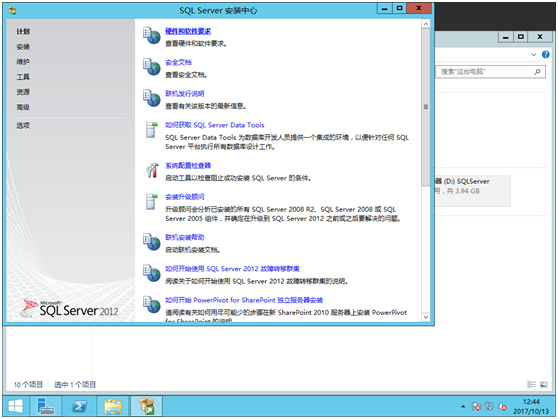Open the 联机安装帮助 link
The width and height of the screenshot is (558, 419).
tap(185, 237)
